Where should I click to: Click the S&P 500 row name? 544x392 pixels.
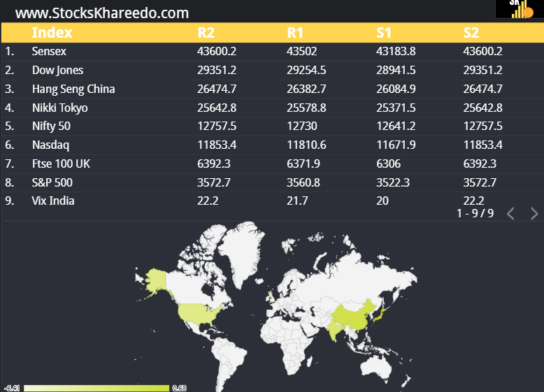coord(52,182)
